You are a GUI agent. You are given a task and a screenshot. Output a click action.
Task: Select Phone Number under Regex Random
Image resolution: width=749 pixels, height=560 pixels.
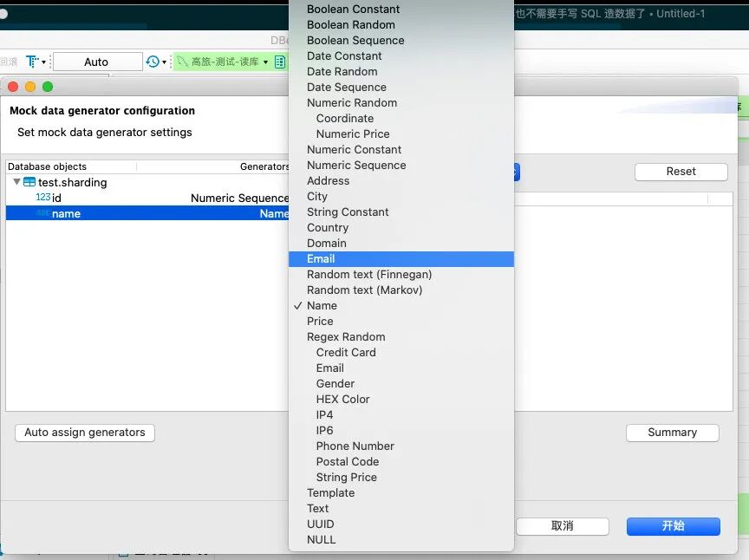tap(355, 446)
